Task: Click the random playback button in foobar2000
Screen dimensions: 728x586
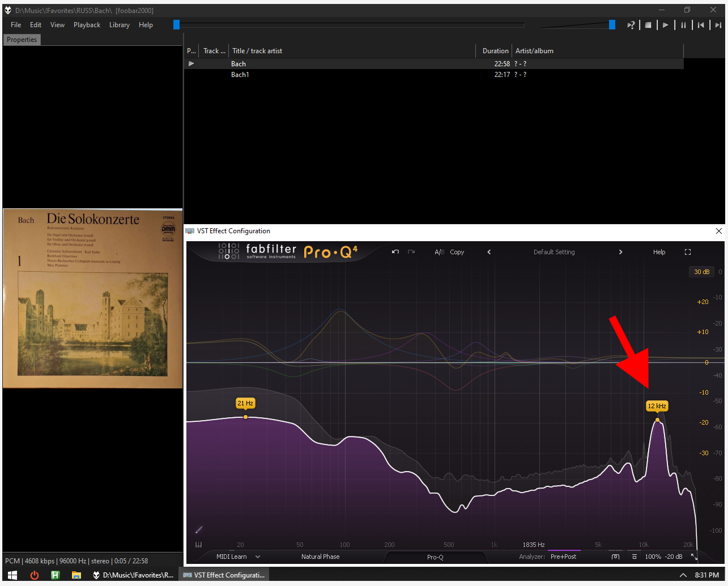Action: [x=631, y=25]
